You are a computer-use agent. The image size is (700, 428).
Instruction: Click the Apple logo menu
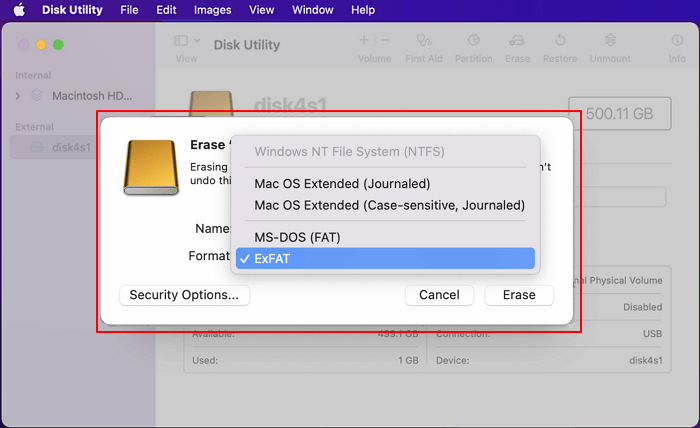point(18,10)
